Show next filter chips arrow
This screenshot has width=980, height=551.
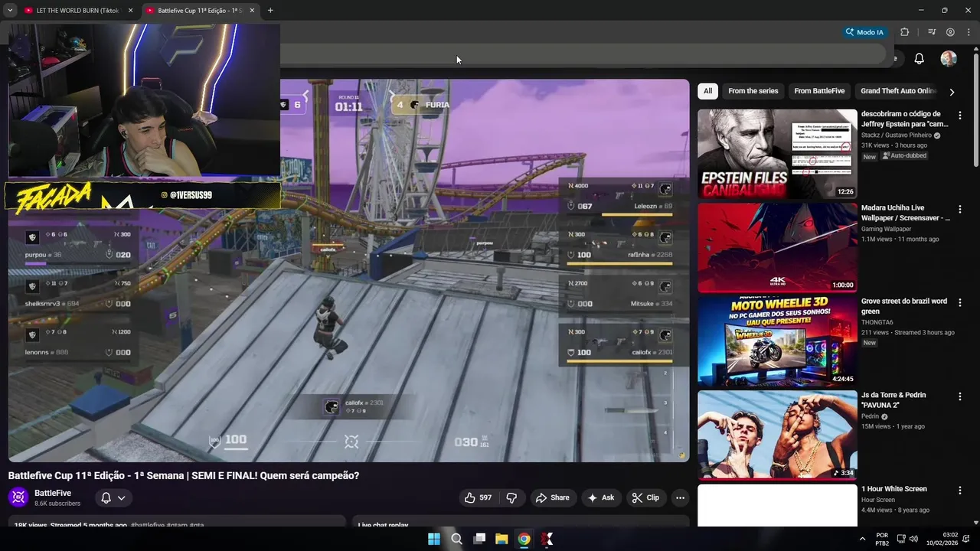point(952,92)
